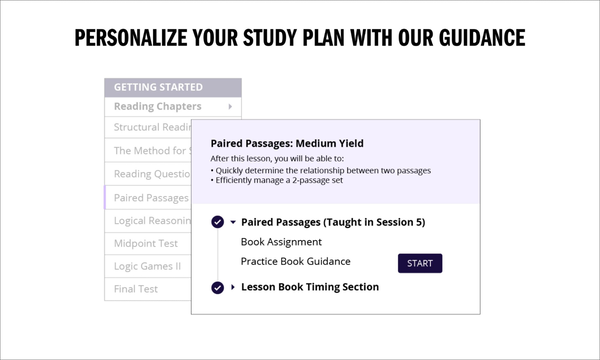Open the Practice Book Guidance item
The width and height of the screenshot is (600, 360).
pos(295,261)
